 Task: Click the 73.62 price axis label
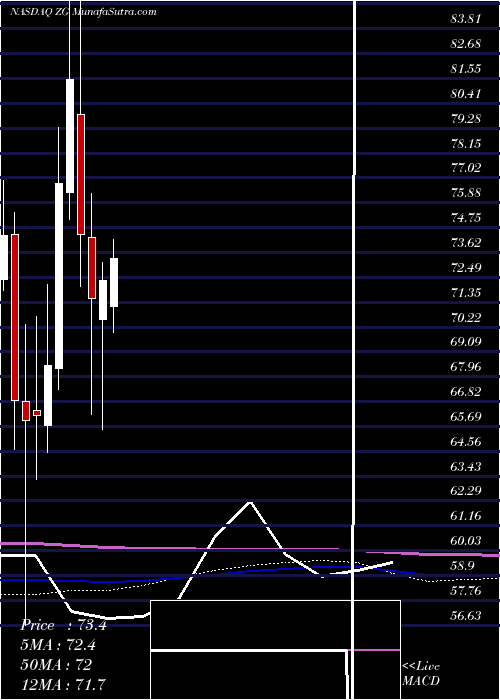click(466, 243)
